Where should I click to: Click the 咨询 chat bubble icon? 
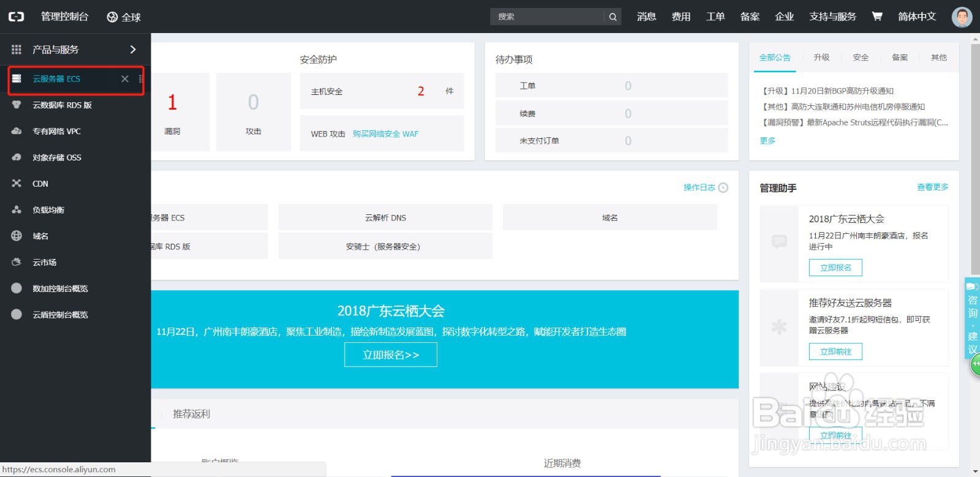coord(971,286)
